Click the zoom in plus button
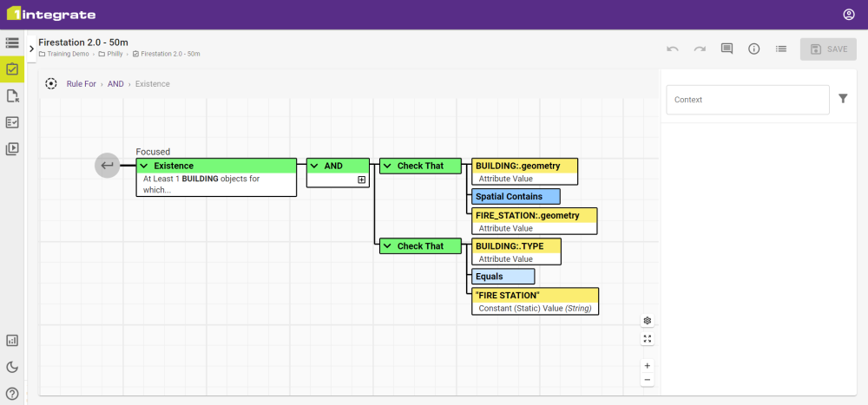This screenshot has width=868, height=405. point(648,366)
